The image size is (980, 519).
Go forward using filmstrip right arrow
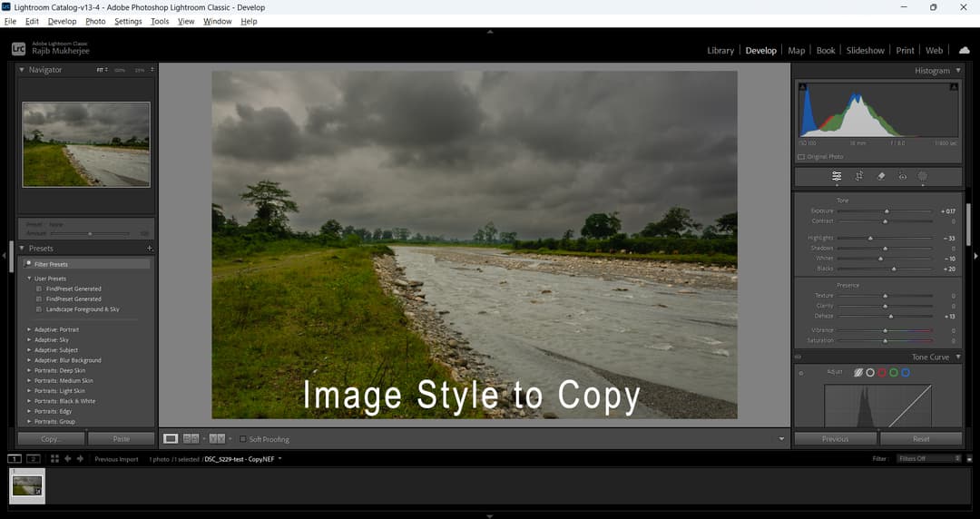pos(80,459)
